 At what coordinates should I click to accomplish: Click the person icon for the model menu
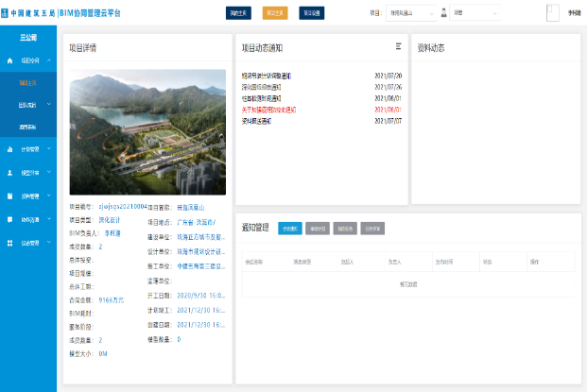point(9,172)
